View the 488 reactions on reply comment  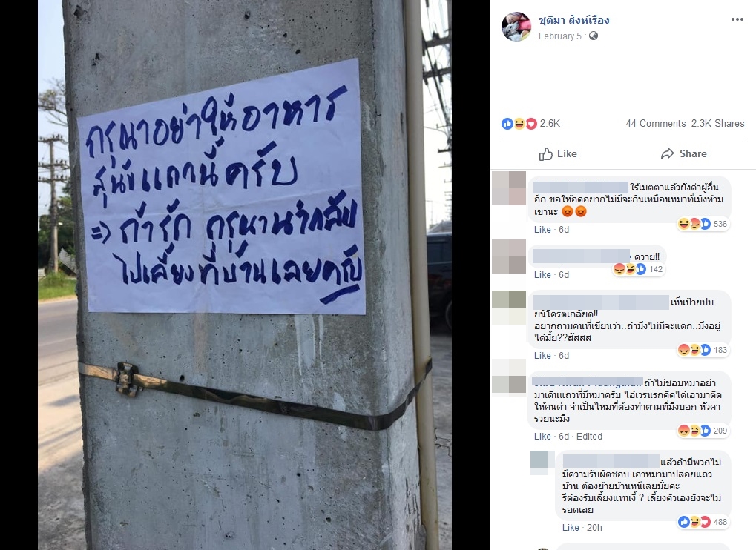pos(703,522)
